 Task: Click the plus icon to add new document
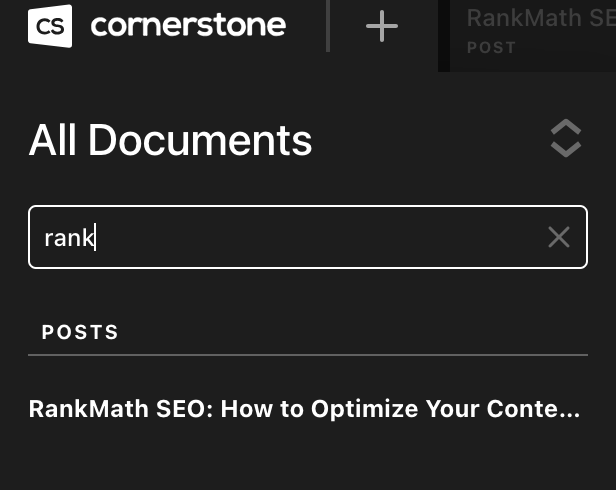click(382, 26)
